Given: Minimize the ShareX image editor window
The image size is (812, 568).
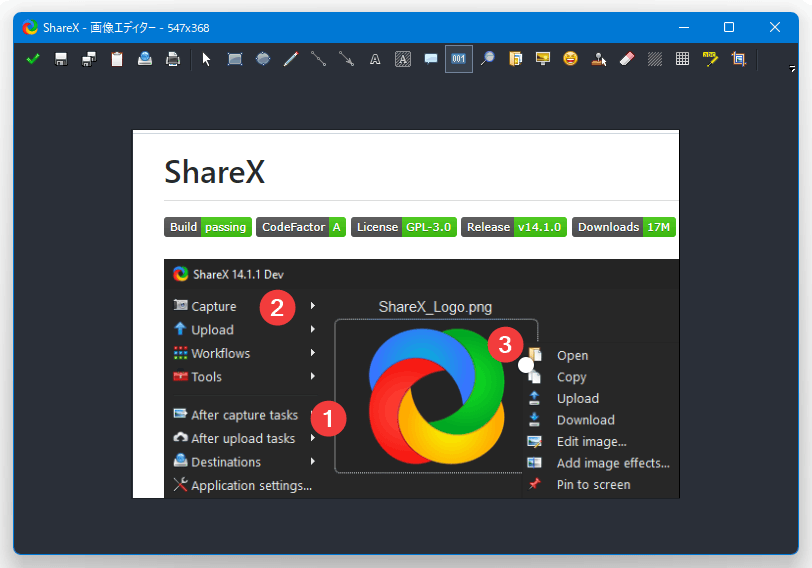Looking at the screenshot, I should pos(684,27).
